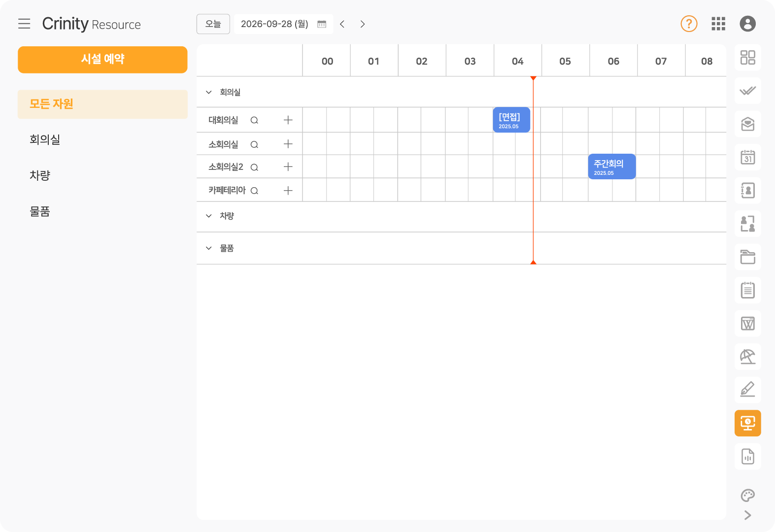Screen dimensions: 775x532
Task: Open the 주간회의 reservation block
Action: coord(612,166)
